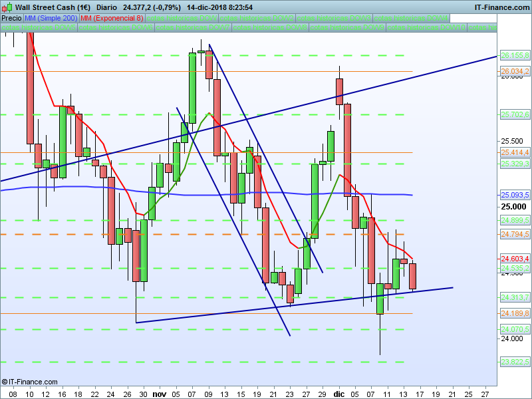The width and height of the screenshot is (532, 399).
Task: Open the cotas historicas DOW3 label
Action: tap(334, 18)
